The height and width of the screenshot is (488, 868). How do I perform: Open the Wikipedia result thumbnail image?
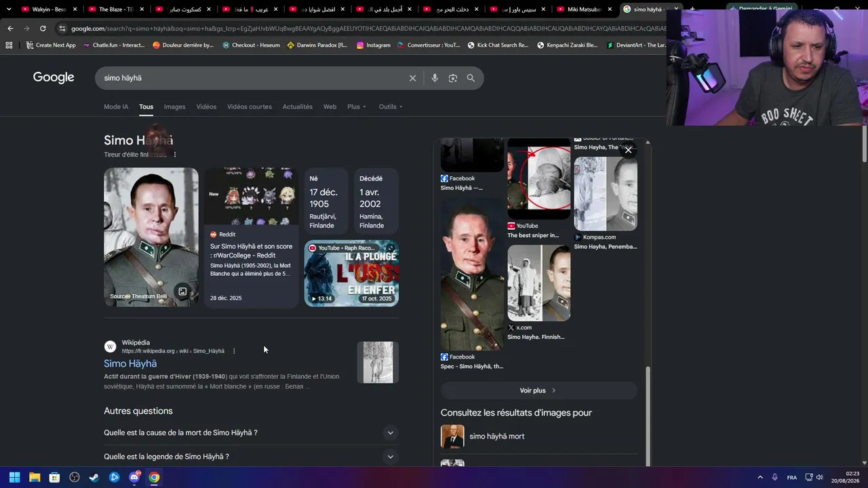(378, 363)
